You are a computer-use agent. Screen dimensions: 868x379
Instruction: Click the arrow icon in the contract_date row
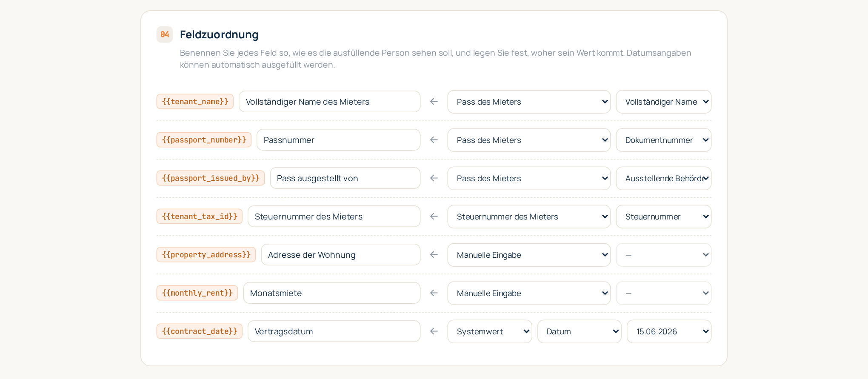tap(434, 331)
